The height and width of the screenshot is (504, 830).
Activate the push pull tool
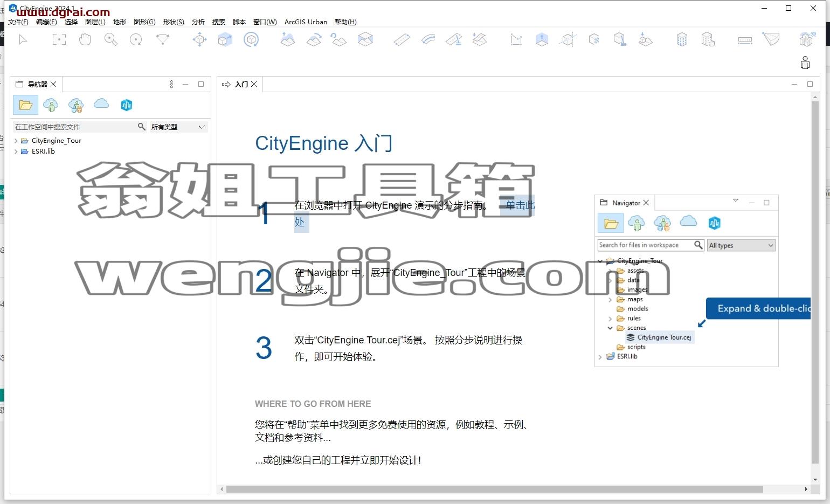(542, 39)
